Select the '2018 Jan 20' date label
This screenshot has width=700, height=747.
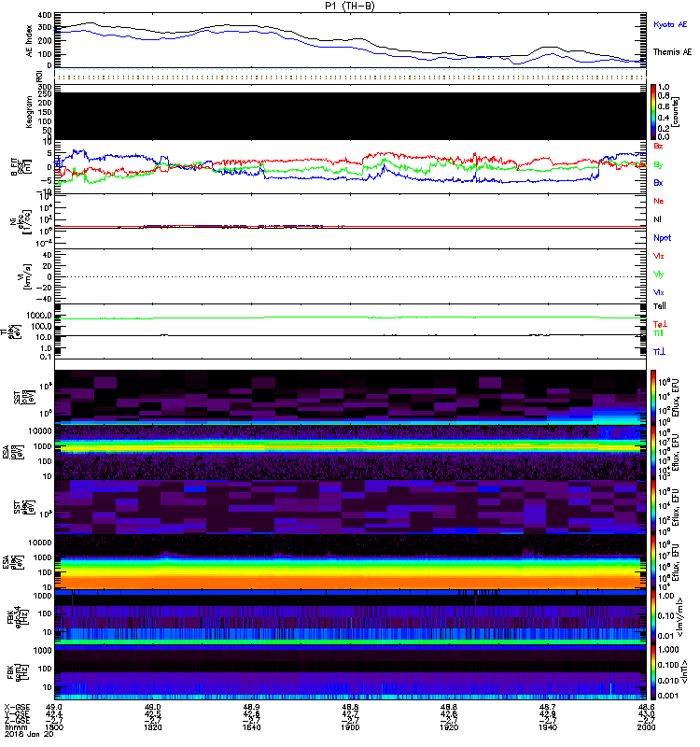(29, 734)
